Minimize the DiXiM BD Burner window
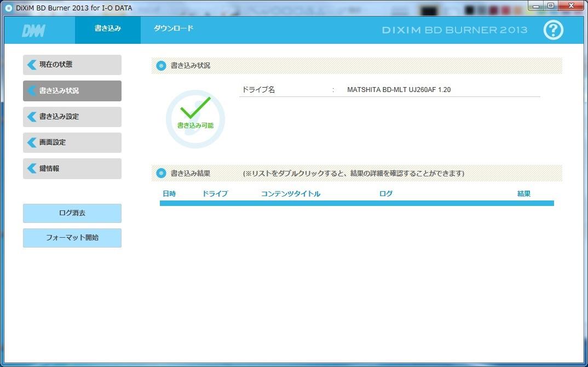 [536, 5]
